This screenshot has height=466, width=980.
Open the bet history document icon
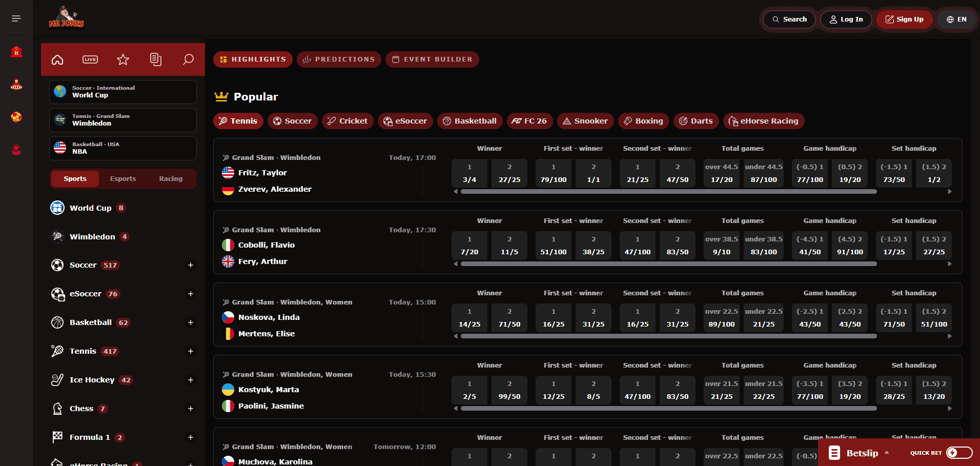pyautogui.click(x=156, y=59)
